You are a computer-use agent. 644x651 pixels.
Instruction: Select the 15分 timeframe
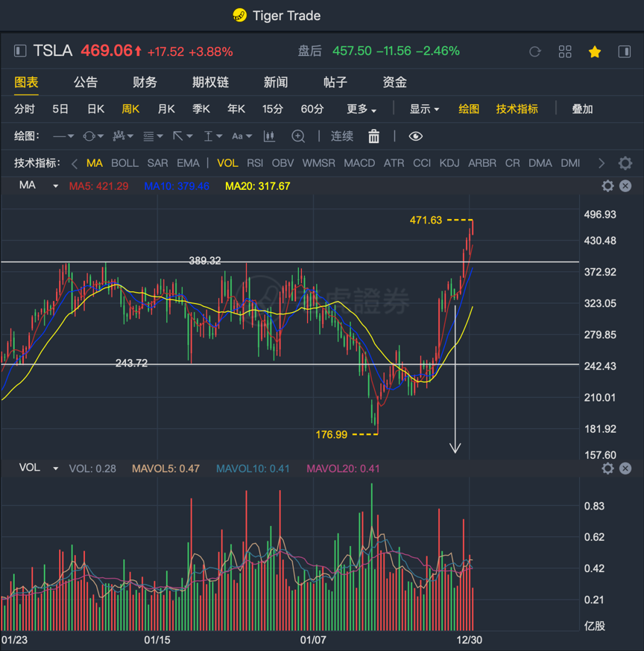coord(273,109)
